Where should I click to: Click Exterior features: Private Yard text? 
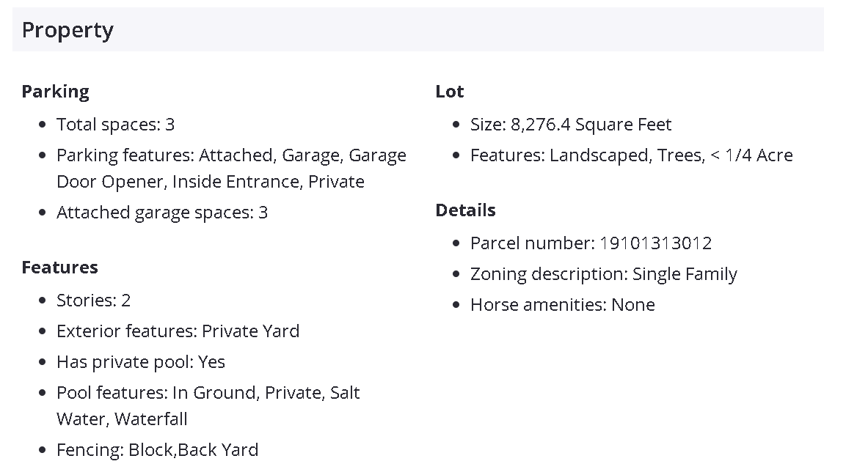pos(178,331)
